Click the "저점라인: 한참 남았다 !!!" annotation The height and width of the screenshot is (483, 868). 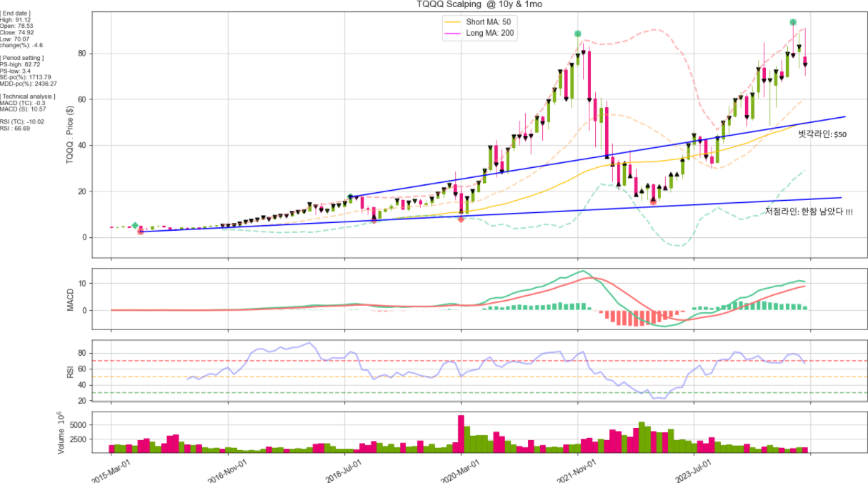[x=809, y=211]
